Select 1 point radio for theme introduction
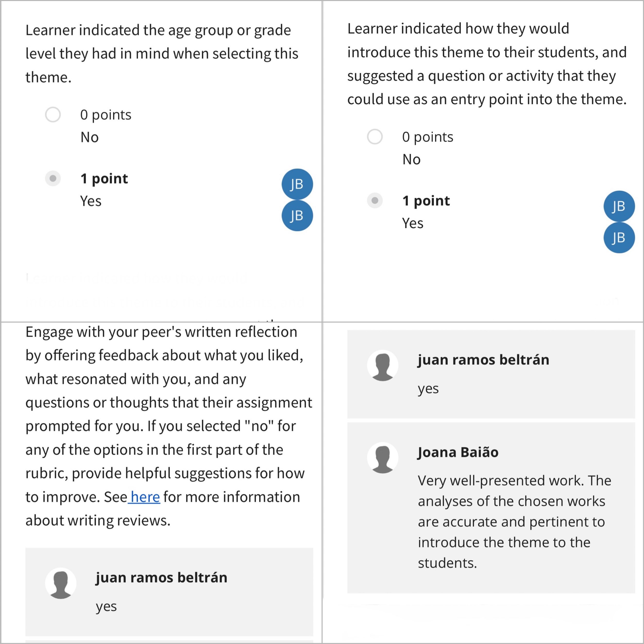This screenshot has width=644, height=644. [375, 200]
